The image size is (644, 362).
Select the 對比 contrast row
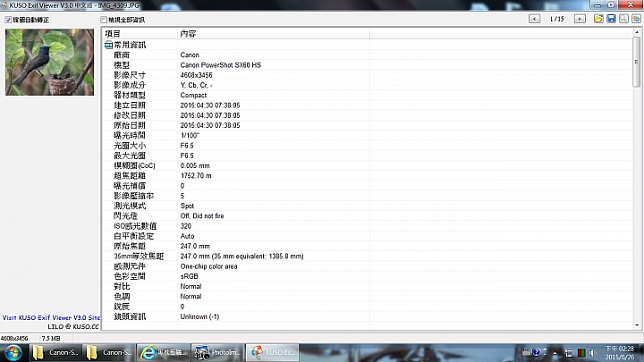[368, 287]
